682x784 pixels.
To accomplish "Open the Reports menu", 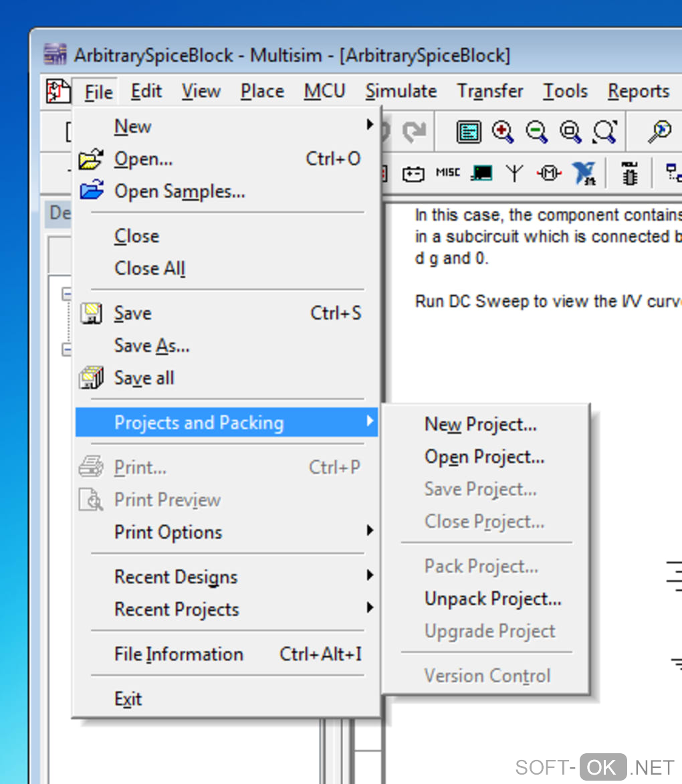I will click(x=639, y=91).
